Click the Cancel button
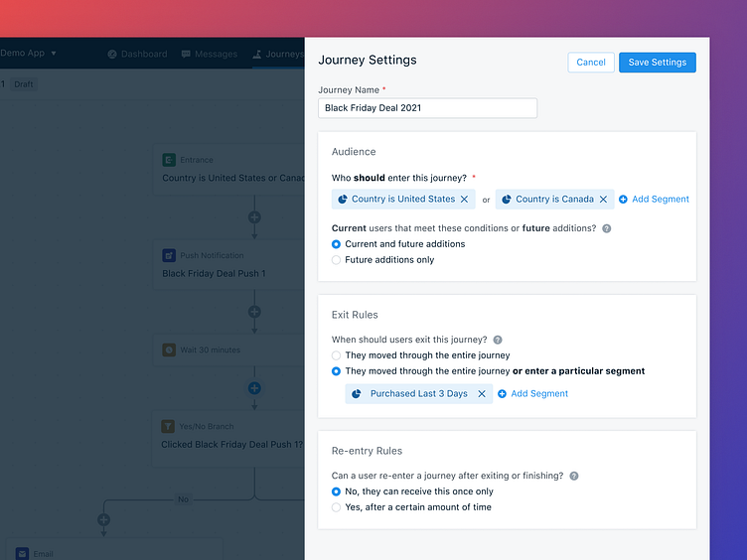This screenshot has width=747, height=560. (x=591, y=63)
